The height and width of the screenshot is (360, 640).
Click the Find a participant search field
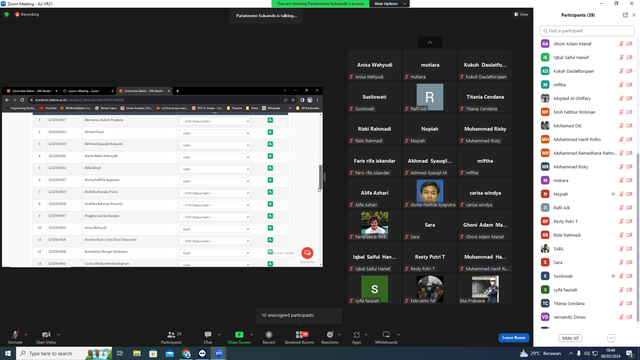(587, 31)
